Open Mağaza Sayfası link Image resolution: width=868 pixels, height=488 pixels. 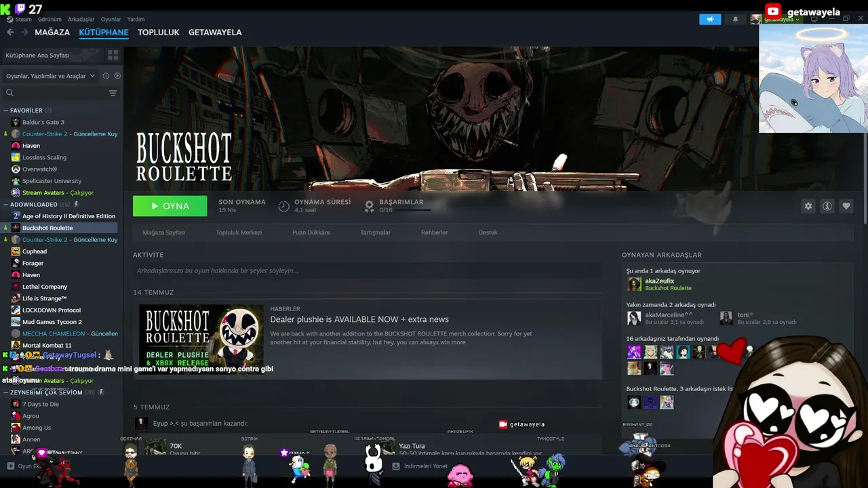click(164, 232)
